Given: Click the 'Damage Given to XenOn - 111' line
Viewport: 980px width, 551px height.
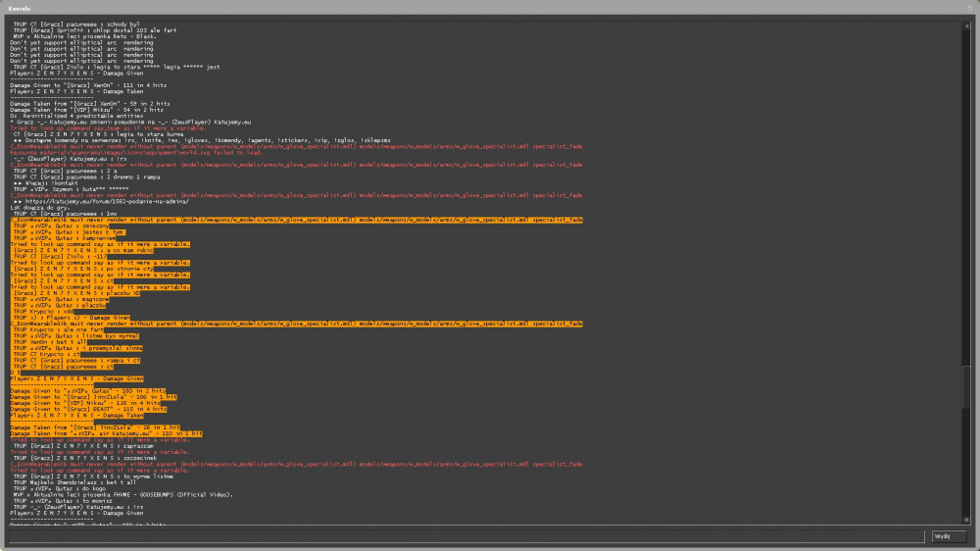Looking at the screenshot, I should pos(88,85).
